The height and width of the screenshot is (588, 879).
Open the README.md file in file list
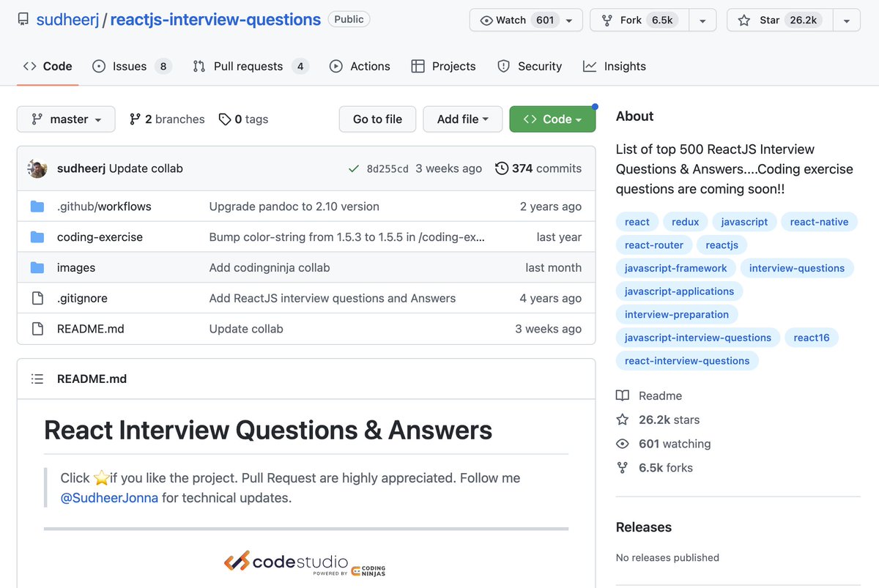(x=91, y=329)
